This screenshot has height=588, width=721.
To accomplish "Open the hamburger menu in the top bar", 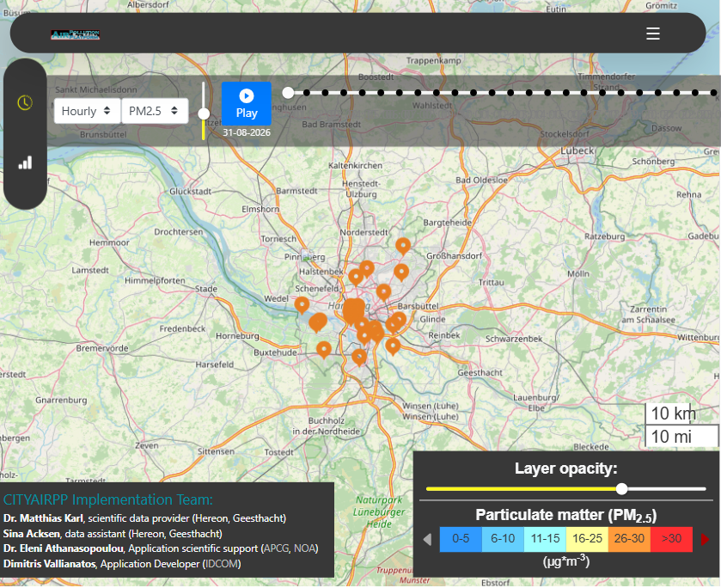I will (x=652, y=34).
